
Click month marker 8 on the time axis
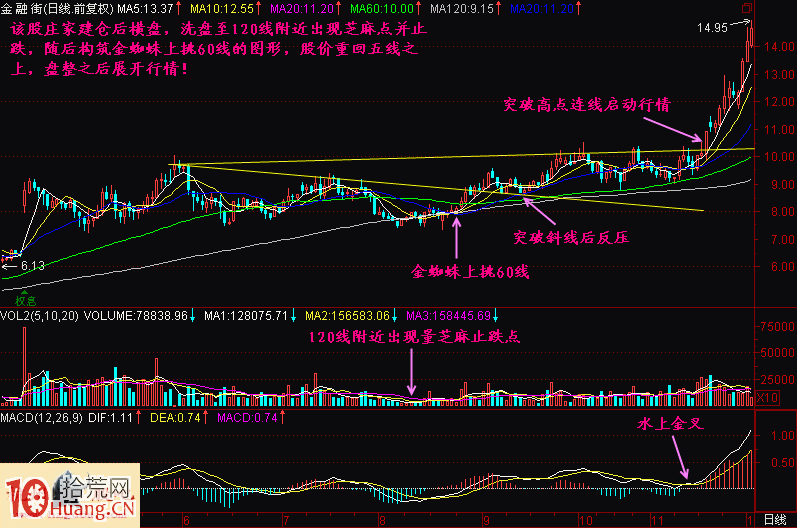382,520
